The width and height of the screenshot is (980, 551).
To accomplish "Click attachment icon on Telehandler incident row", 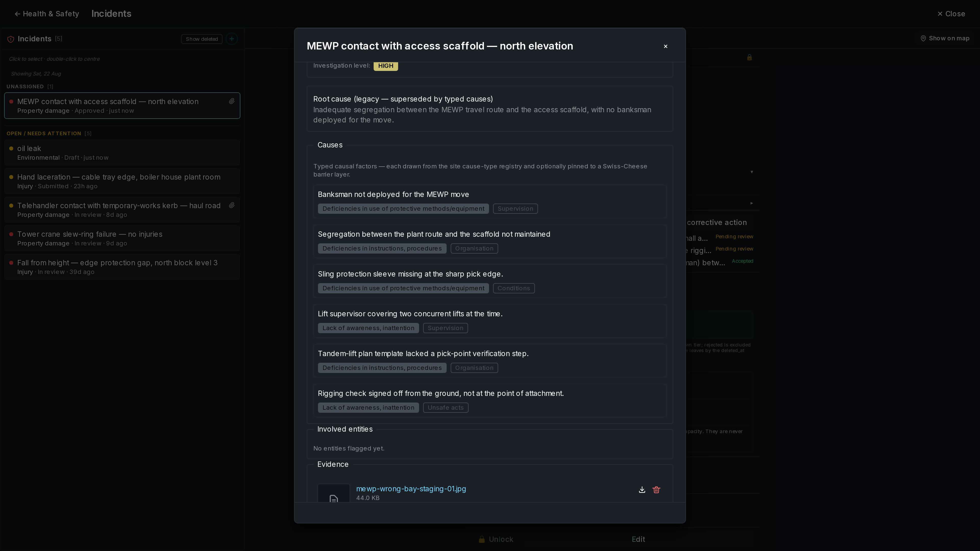I will tap(232, 205).
